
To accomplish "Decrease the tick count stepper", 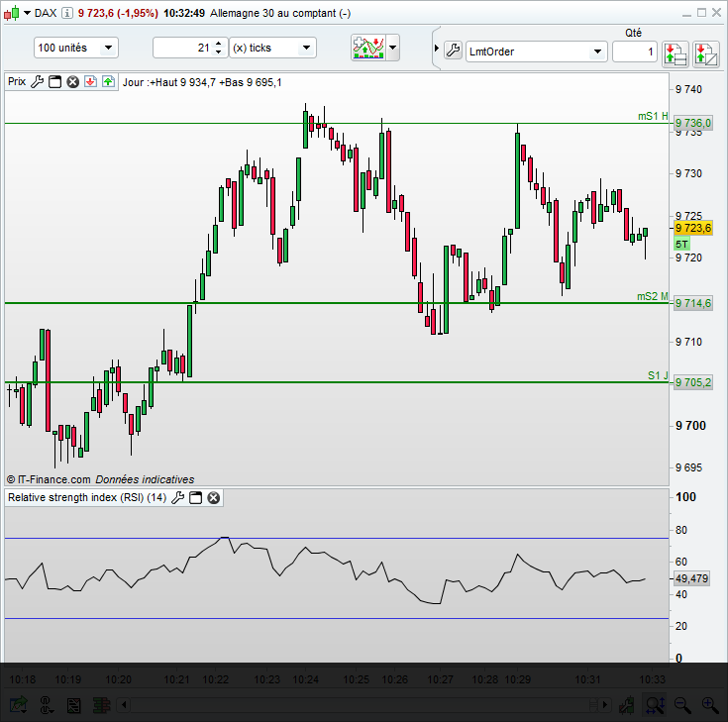I will click(x=219, y=52).
